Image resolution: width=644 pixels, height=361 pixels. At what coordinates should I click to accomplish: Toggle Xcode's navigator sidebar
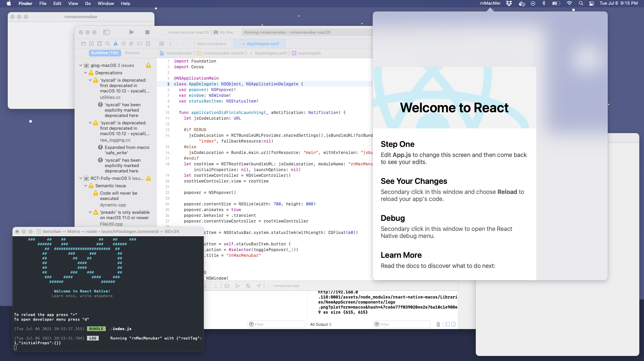106,32
